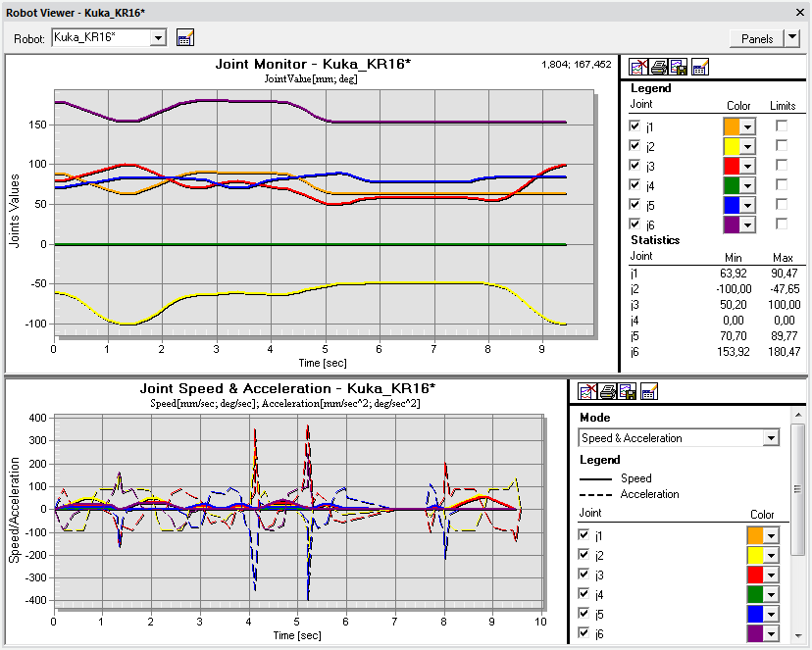
Task: Open settings icon in Speed & Acceleration toolbar
Action: click(649, 392)
